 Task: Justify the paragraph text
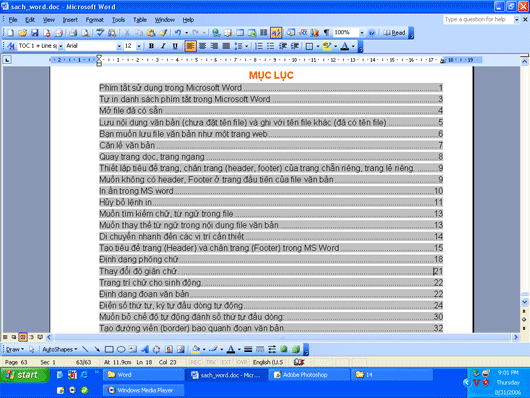(x=226, y=46)
